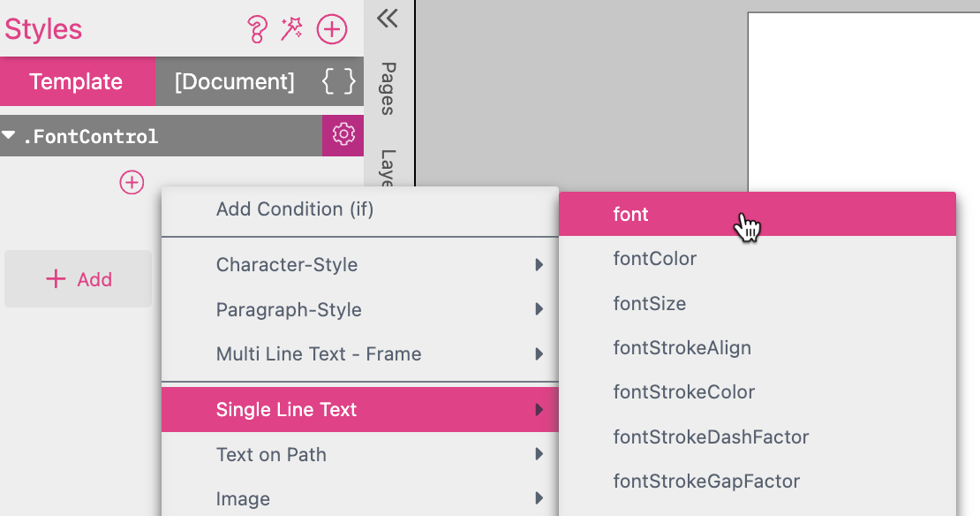Expand the Paragraph-Style submenu arrow
980x516 pixels.
point(540,310)
